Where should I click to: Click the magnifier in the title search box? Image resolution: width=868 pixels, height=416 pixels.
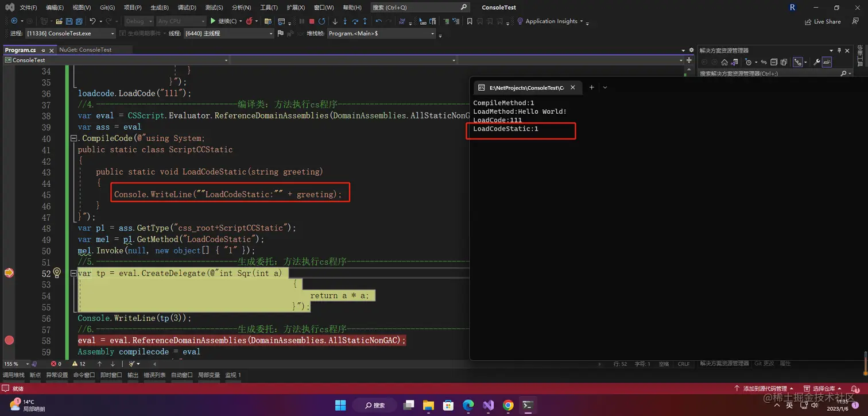tap(464, 7)
